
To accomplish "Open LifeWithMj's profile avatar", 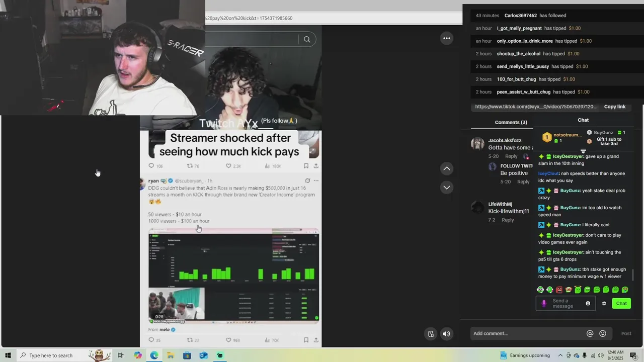I will 477,207.
